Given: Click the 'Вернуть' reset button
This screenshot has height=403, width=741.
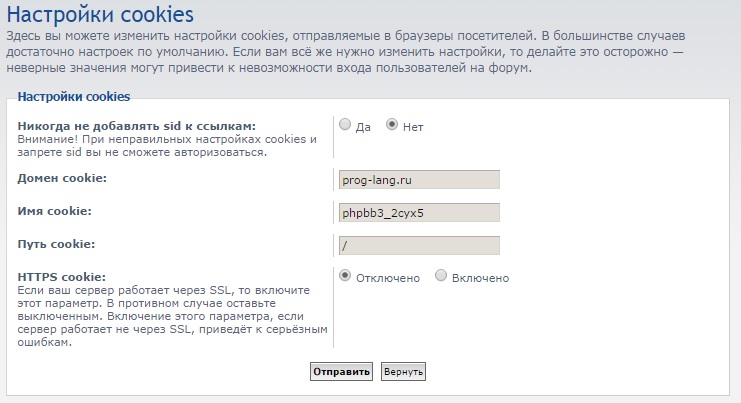Looking at the screenshot, I should [x=403, y=371].
